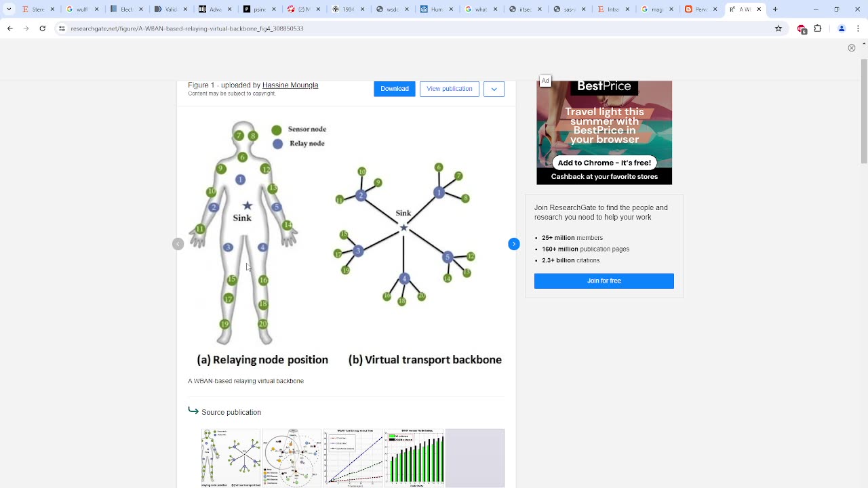View site information icon in address bar
Image resolution: width=868 pixels, height=488 pixels.
point(62,29)
